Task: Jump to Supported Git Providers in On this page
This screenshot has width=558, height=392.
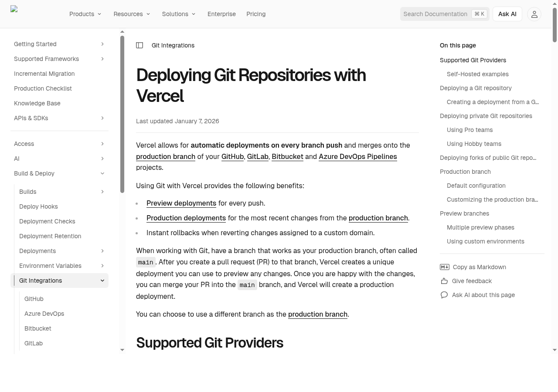Action: 473,60
